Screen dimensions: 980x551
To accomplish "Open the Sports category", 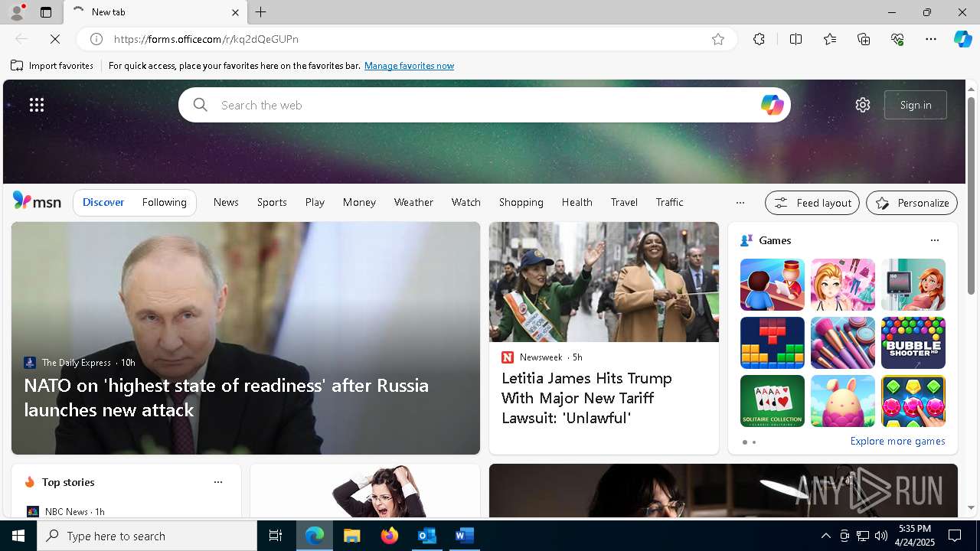I will pos(272,202).
